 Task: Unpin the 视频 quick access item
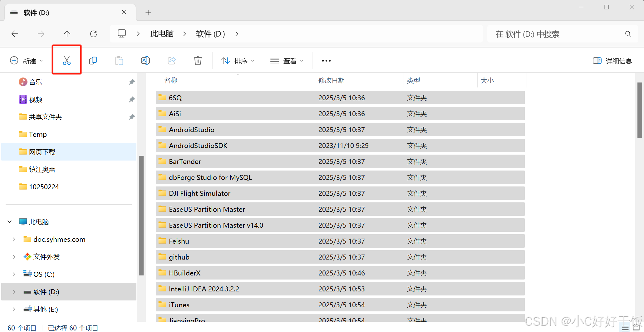pos(132,99)
